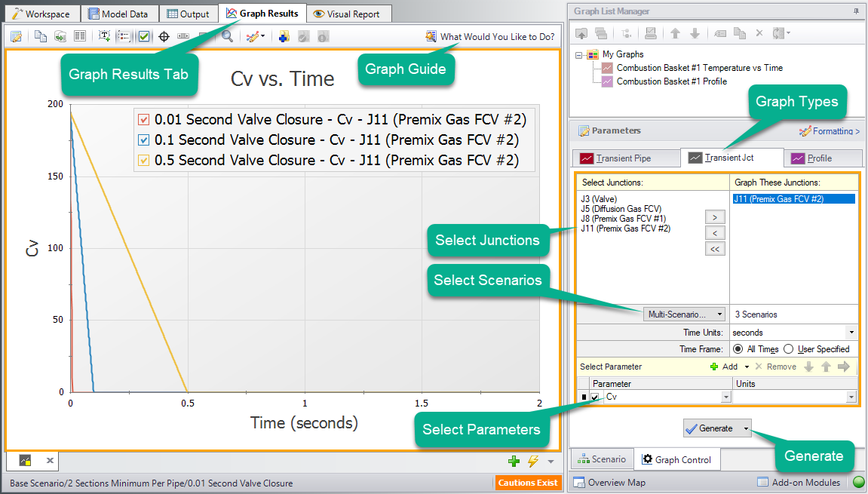Click the lightning bolt icon below graph
Viewport: 868px width, 494px height.
(x=533, y=461)
